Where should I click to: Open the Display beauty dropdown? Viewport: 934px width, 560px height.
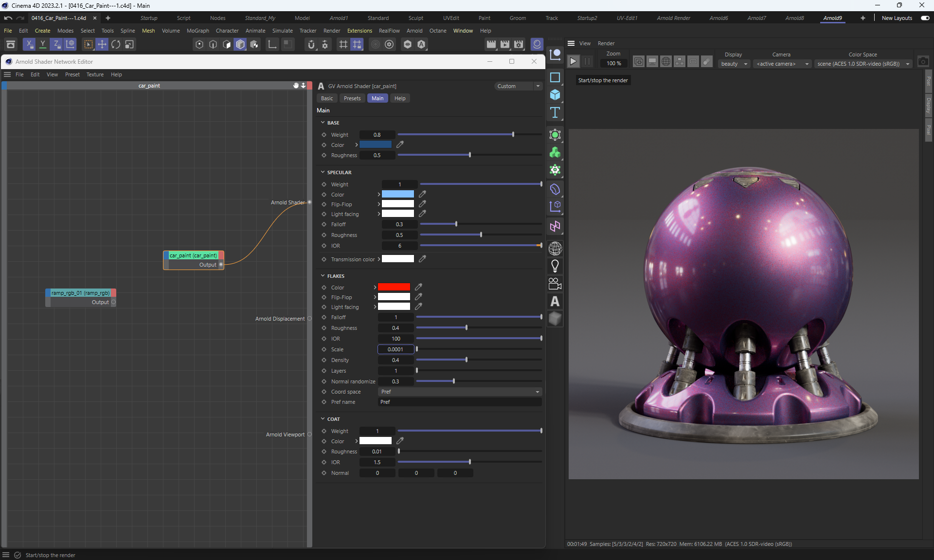point(734,64)
